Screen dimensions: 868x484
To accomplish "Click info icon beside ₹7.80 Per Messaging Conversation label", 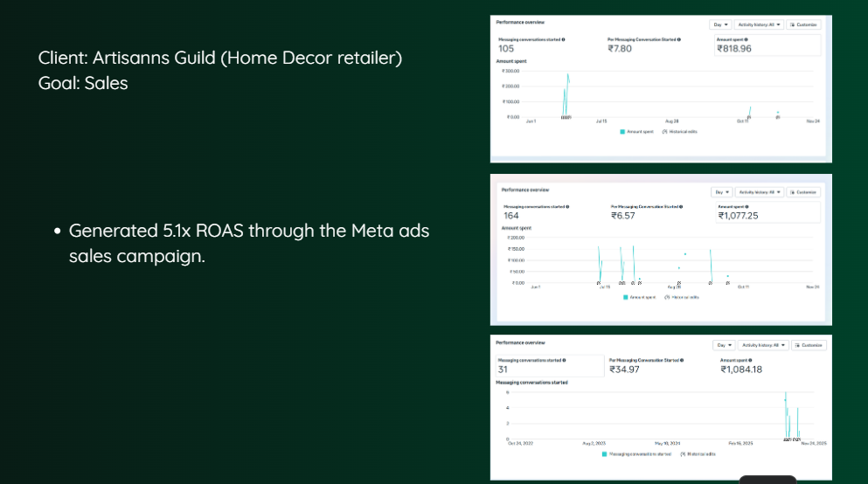I will (x=678, y=39).
